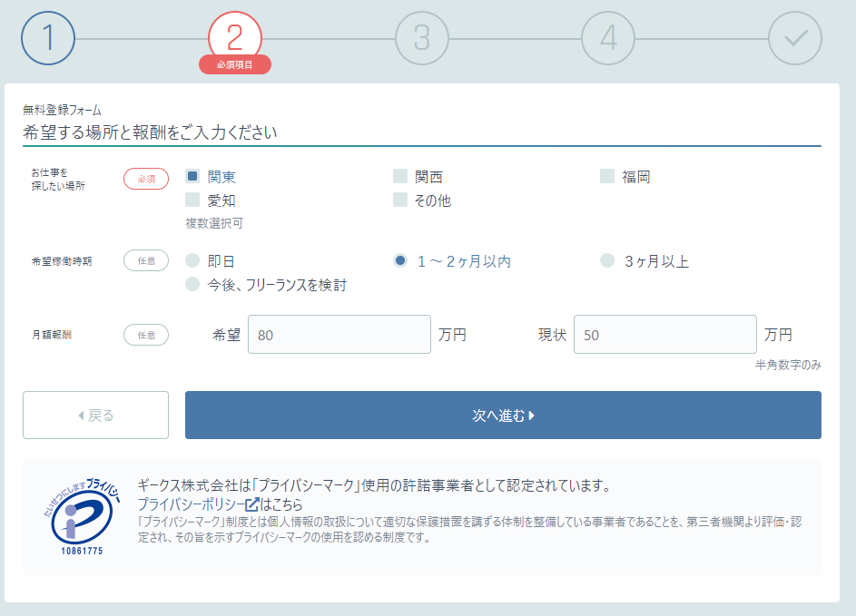This screenshot has width=856, height=616.
Task: Click the final checkmark step icon
Action: tap(794, 39)
